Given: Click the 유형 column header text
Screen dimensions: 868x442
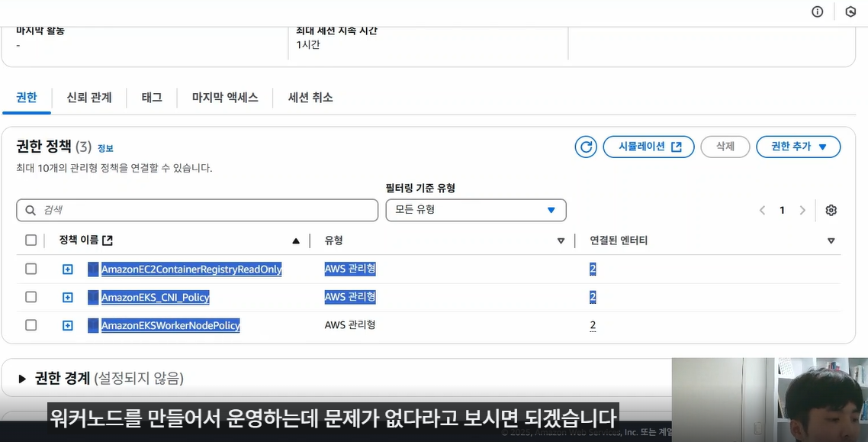Looking at the screenshot, I should pos(334,240).
